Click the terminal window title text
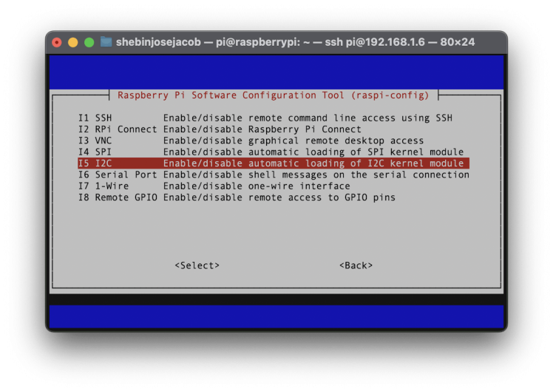The image size is (553, 392). 295,42
